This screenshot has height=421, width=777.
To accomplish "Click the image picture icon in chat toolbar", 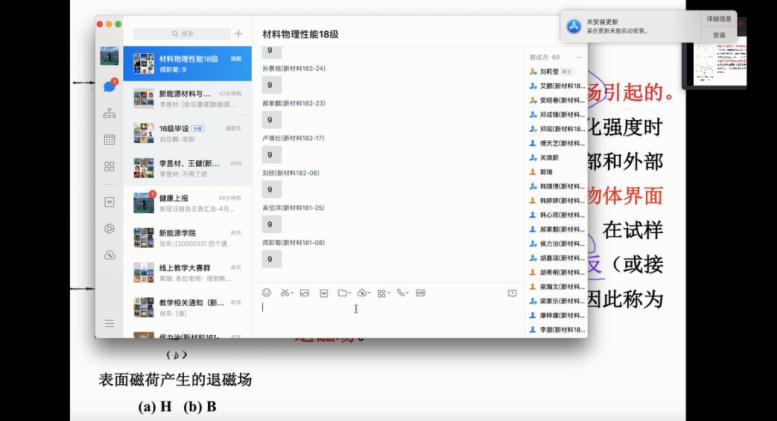I will coord(304,293).
